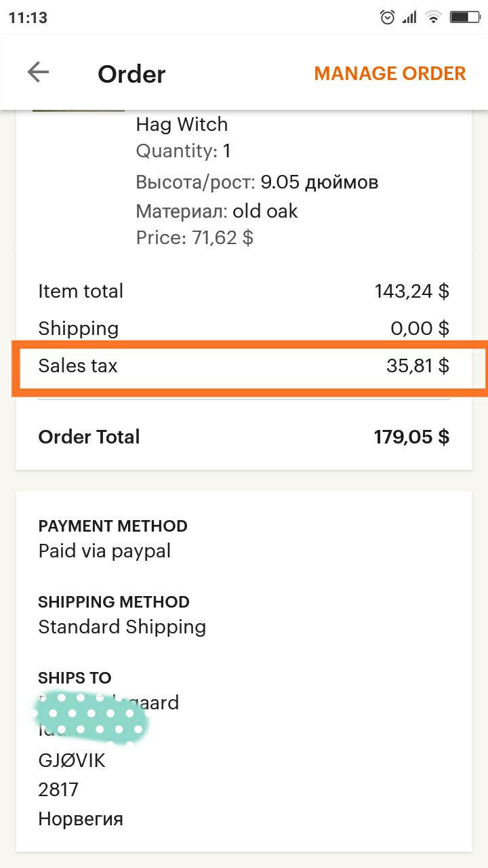Viewport: 488px width, 868px height.
Task: Tap the Shipping cost 0,00 $
Action: [x=420, y=329]
